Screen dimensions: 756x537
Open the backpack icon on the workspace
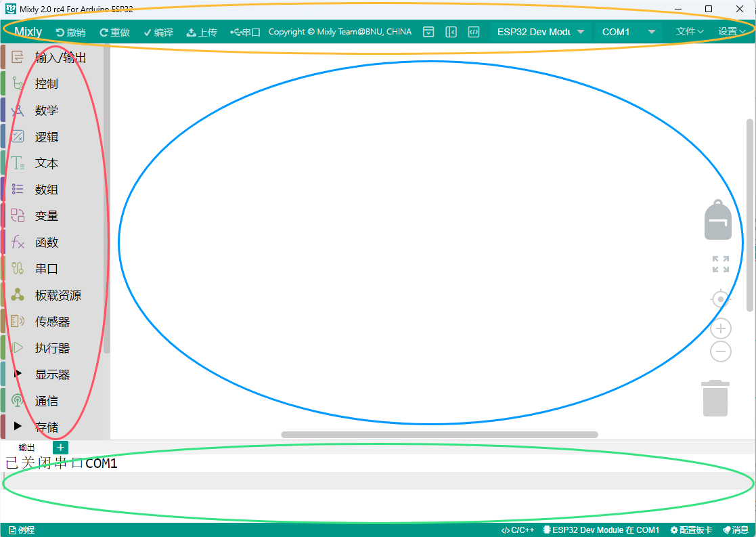pyautogui.click(x=718, y=221)
